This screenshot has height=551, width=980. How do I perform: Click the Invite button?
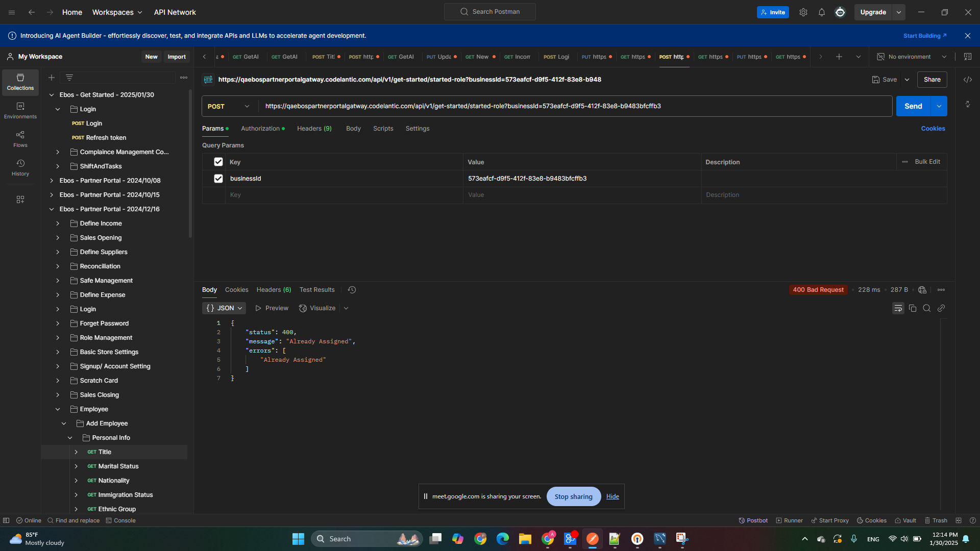pyautogui.click(x=773, y=12)
